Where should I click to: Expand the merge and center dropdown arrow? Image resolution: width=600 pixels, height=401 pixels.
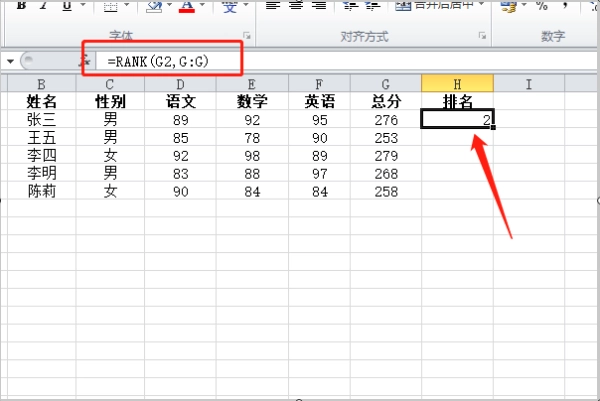[481, 5]
